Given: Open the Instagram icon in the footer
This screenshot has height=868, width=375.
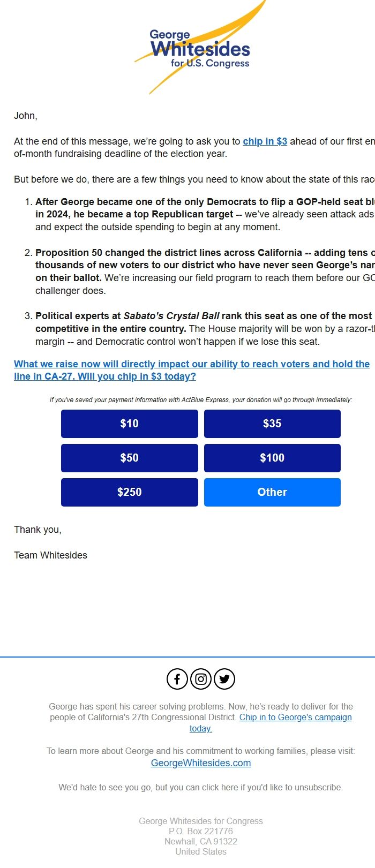Looking at the screenshot, I should 200,678.
